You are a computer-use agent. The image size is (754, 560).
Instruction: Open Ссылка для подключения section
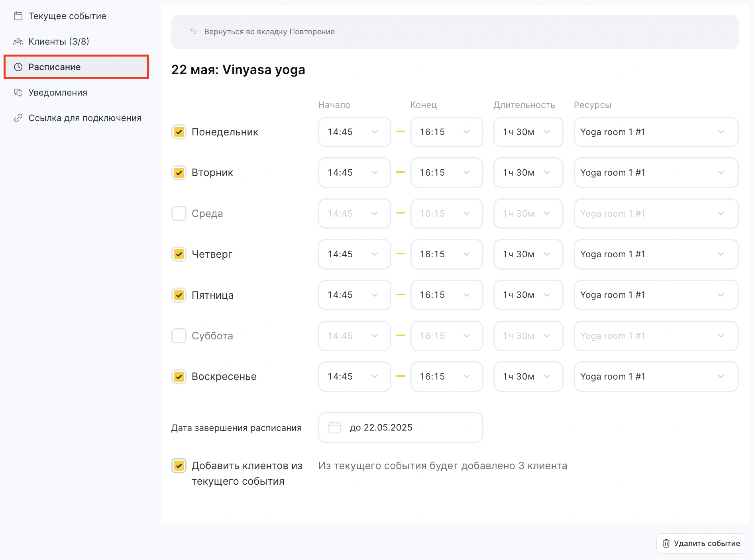76,118
